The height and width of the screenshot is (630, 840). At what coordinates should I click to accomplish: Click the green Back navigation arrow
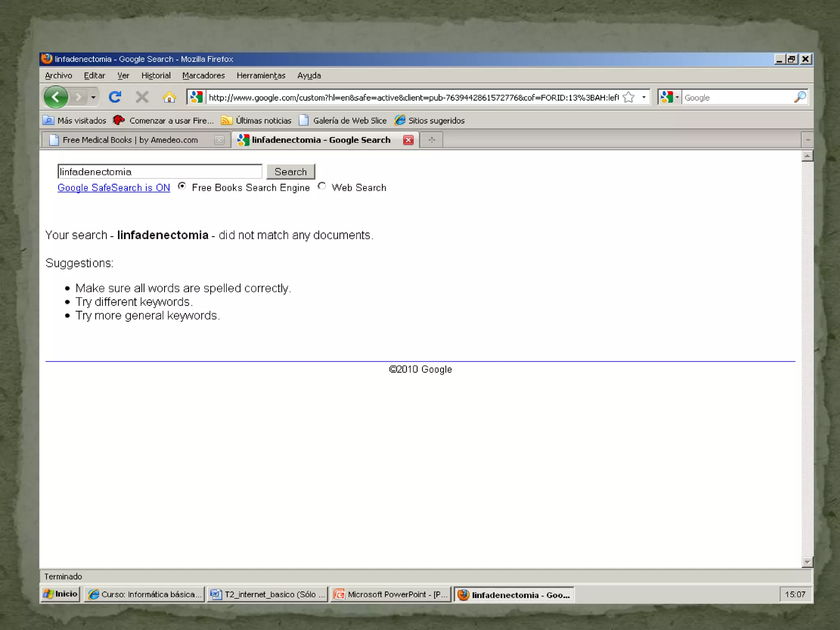[56, 97]
